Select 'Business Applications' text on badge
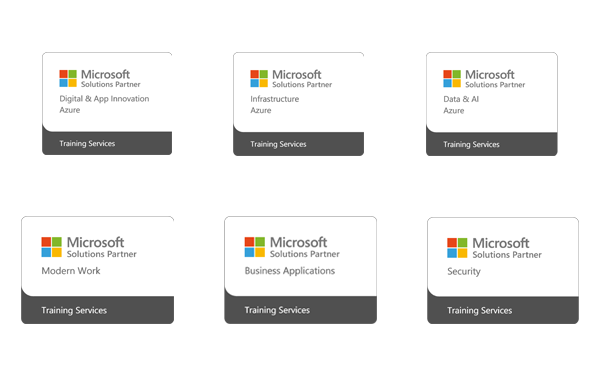Viewport: 600px width, 371px height. pos(290,271)
